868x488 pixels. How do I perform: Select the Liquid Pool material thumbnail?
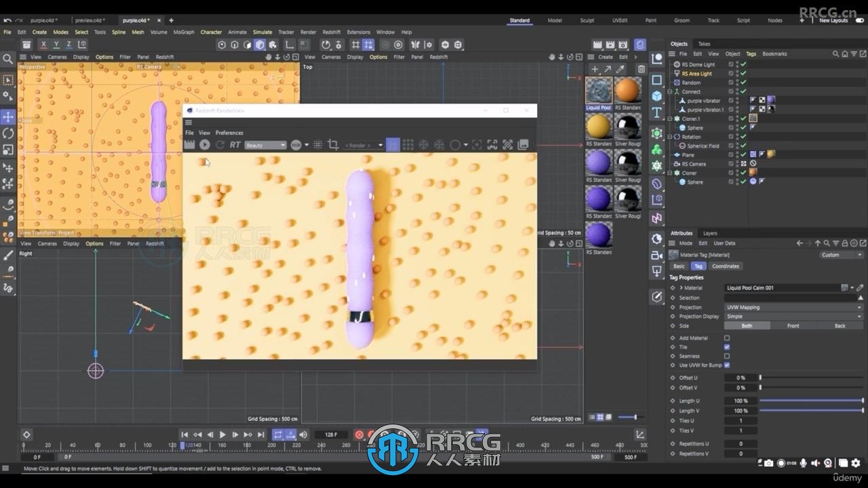pyautogui.click(x=599, y=90)
